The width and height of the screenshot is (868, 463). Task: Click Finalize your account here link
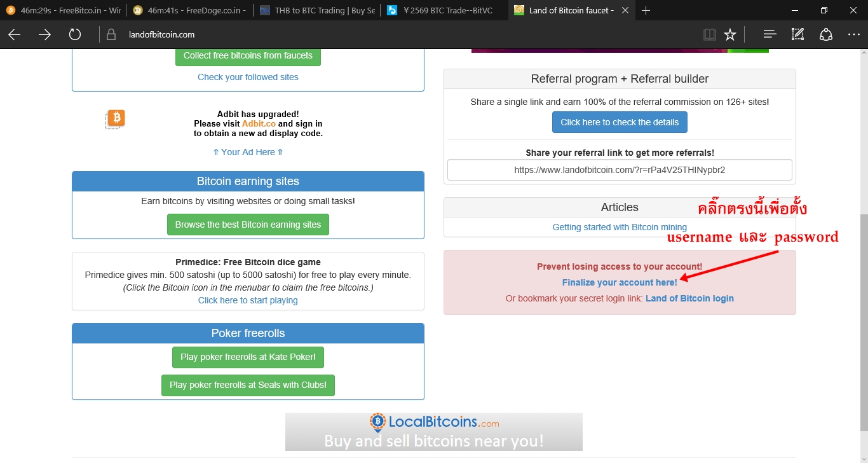point(620,282)
